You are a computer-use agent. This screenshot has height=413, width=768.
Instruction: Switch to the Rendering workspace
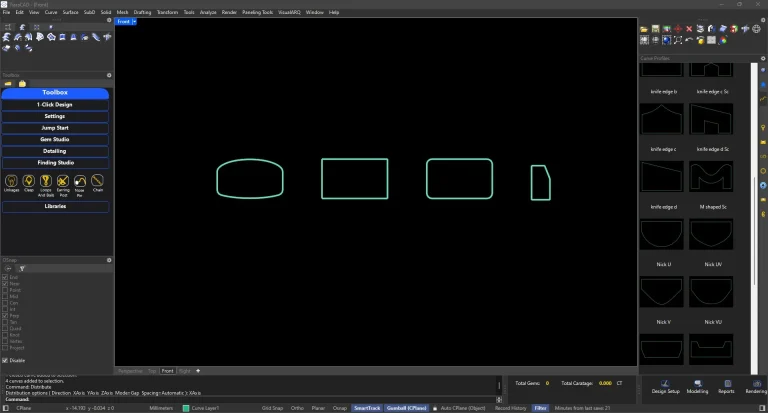[x=756, y=384]
